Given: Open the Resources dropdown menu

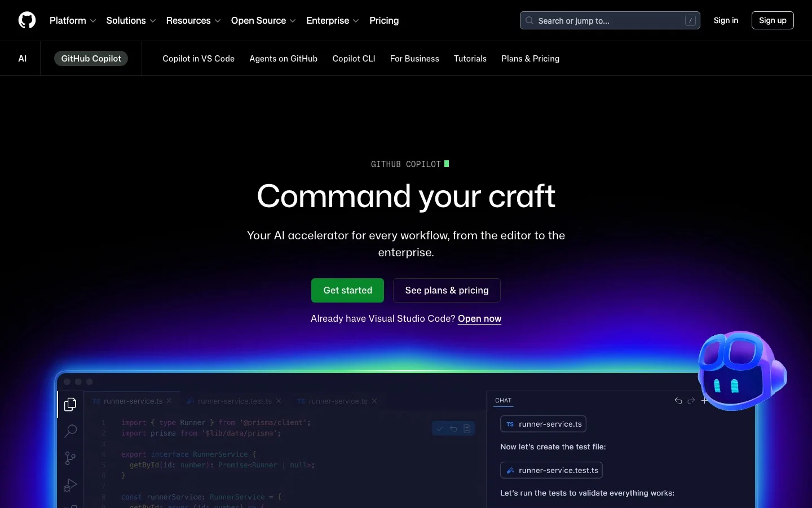Looking at the screenshot, I should (193, 20).
